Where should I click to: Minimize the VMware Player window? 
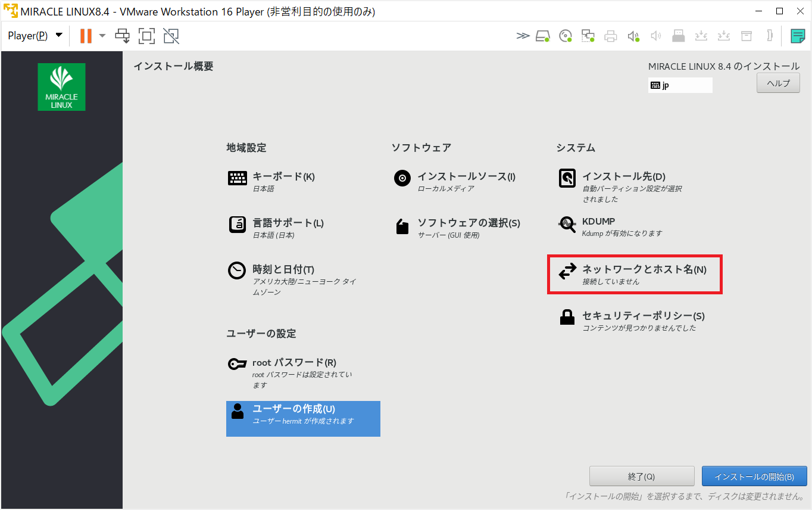[x=758, y=11]
